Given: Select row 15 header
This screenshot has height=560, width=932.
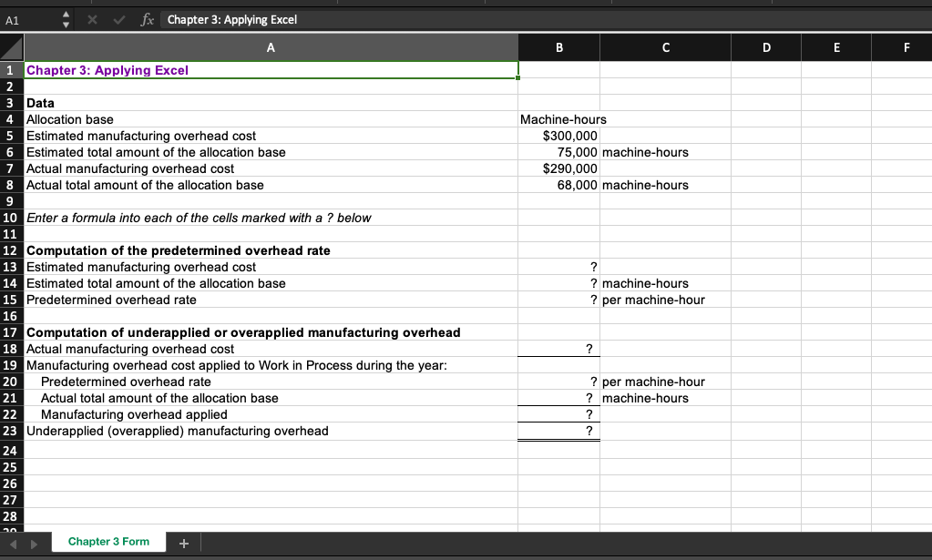Looking at the screenshot, I should [x=10, y=300].
